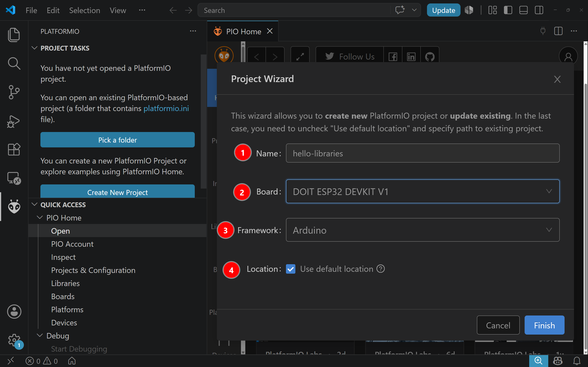
Task: Collapse the QUICK ACCESS section
Action: 34,205
